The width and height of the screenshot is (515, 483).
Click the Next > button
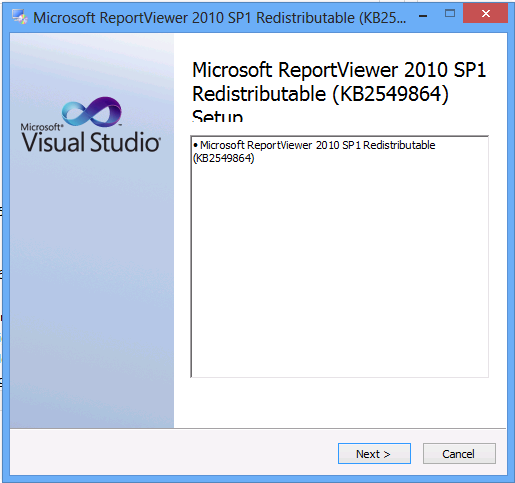374,453
